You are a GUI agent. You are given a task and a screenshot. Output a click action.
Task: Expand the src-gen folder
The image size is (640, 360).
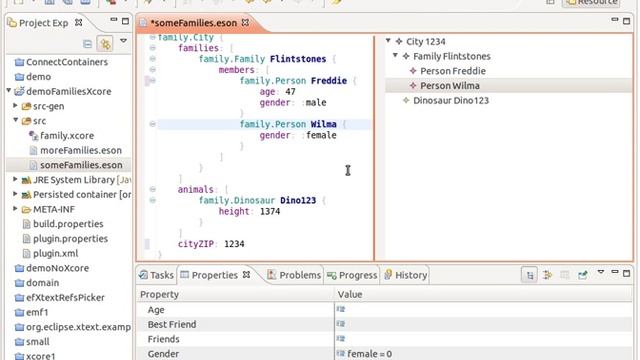(x=15, y=106)
